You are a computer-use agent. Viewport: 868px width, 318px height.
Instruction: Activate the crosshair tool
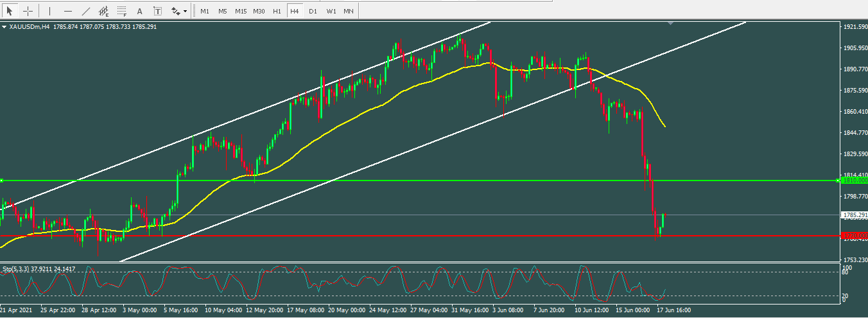click(x=28, y=11)
